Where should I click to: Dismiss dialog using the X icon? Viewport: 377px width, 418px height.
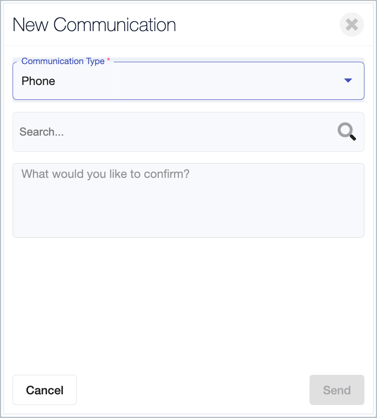[352, 25]
